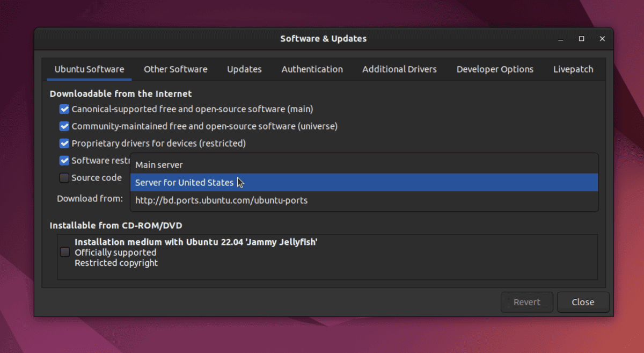Screen dimensions: 644x353
Task: Click the Close button at bottom
Action: pos(583,302)
